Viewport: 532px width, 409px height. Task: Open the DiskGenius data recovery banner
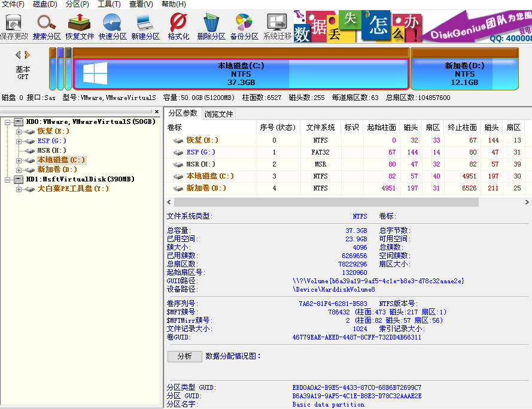pyautogui.click(x=412, y=26)
